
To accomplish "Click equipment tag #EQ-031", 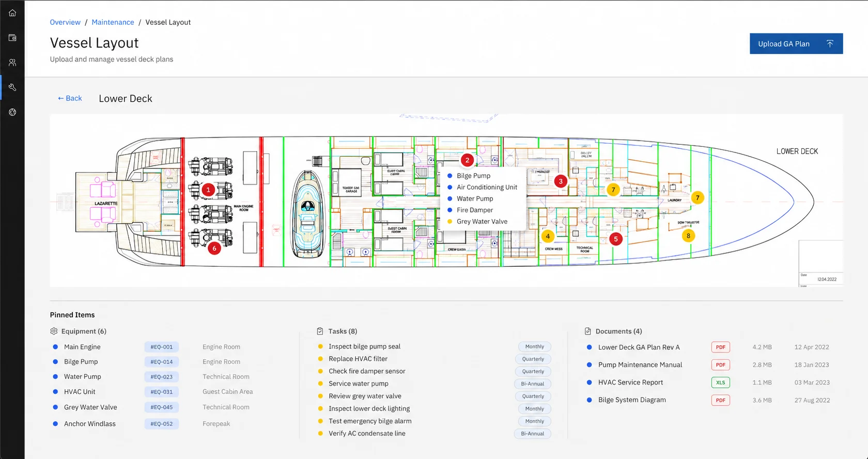I will [x=162, y=392].
